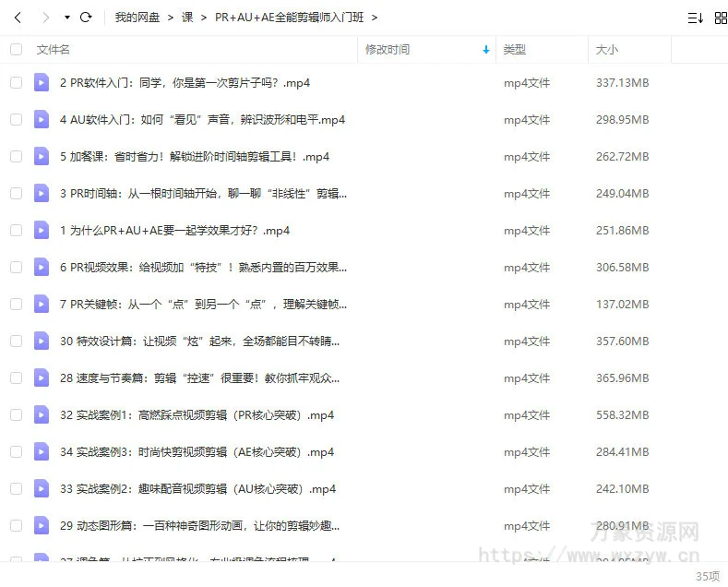This screenshot has height=587, width=728.
Task: Select file name 2 PR软件入门：同学，你是第一次剪片子吗？.mp4
Action: (x=185, y=83)
